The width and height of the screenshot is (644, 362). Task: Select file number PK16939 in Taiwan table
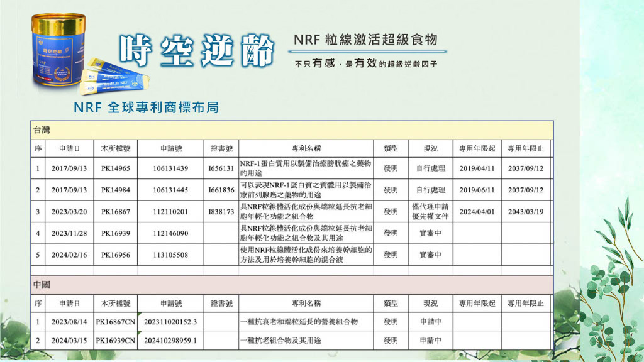(x=116, y=233)
